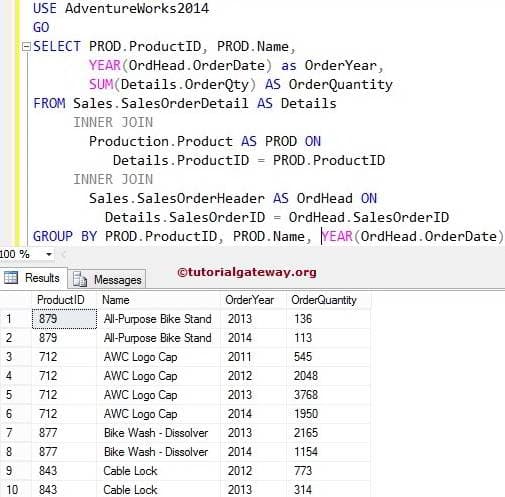Image resolution: width=505 pixels, height=497 pixels.
Task: Switch to the Messages tab
Action: pos(107,279)
